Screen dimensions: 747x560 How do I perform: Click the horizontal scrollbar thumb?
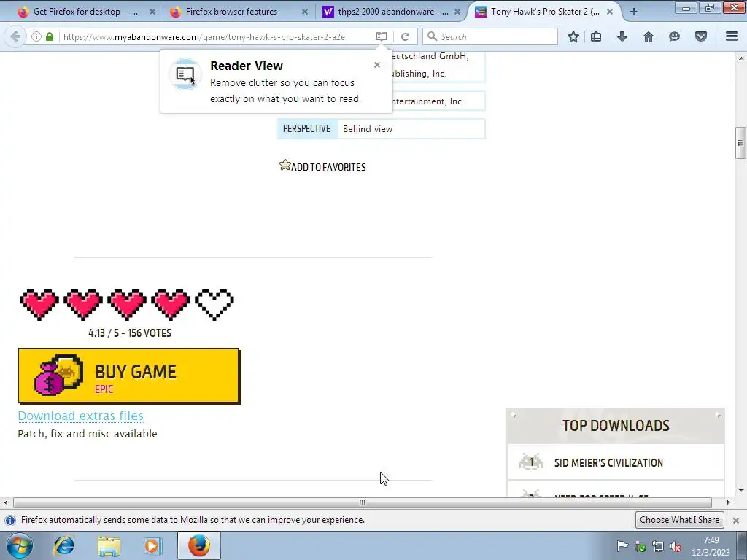pyautogui.click(x=363, y=502)
